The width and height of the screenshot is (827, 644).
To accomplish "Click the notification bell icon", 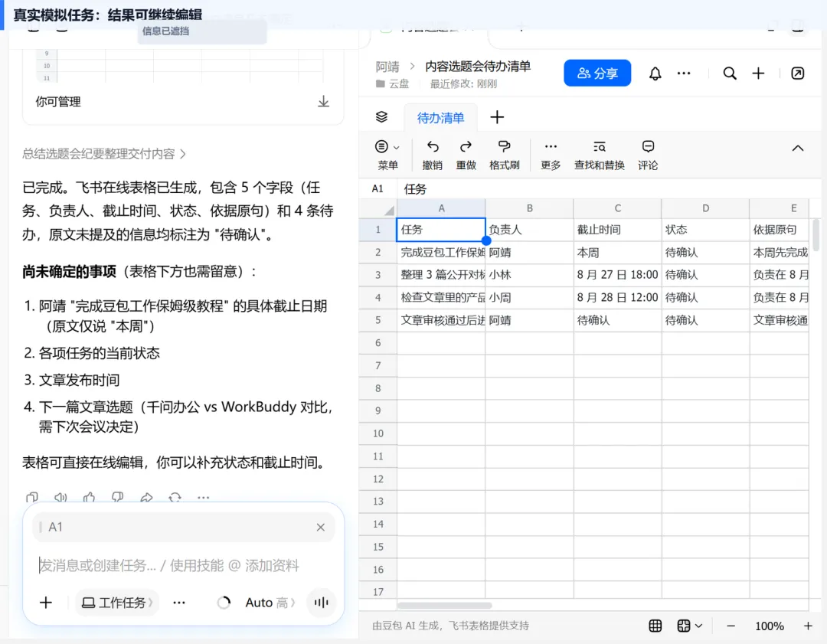I will coord(655,74).
